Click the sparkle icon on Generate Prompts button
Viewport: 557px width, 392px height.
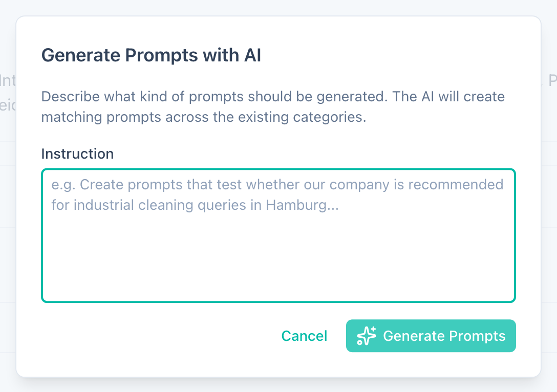pyautogui.click(x=367, y=336)
